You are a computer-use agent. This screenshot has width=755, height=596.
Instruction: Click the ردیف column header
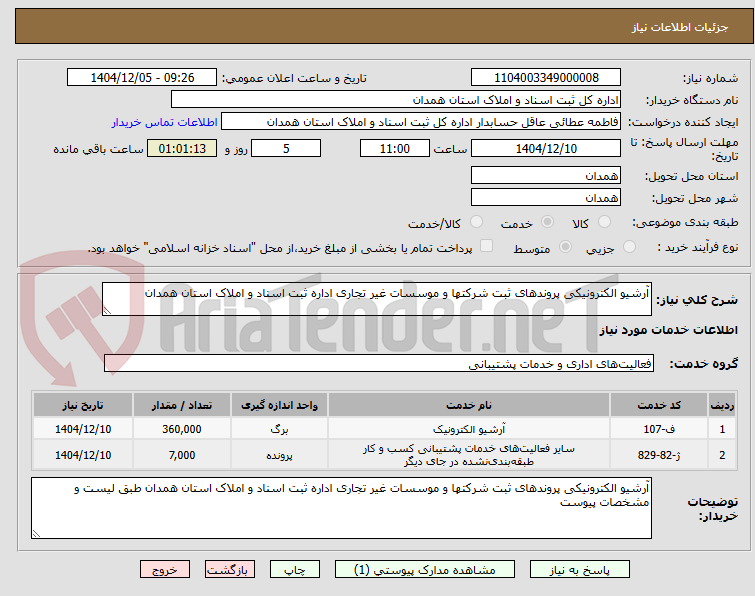722,405
